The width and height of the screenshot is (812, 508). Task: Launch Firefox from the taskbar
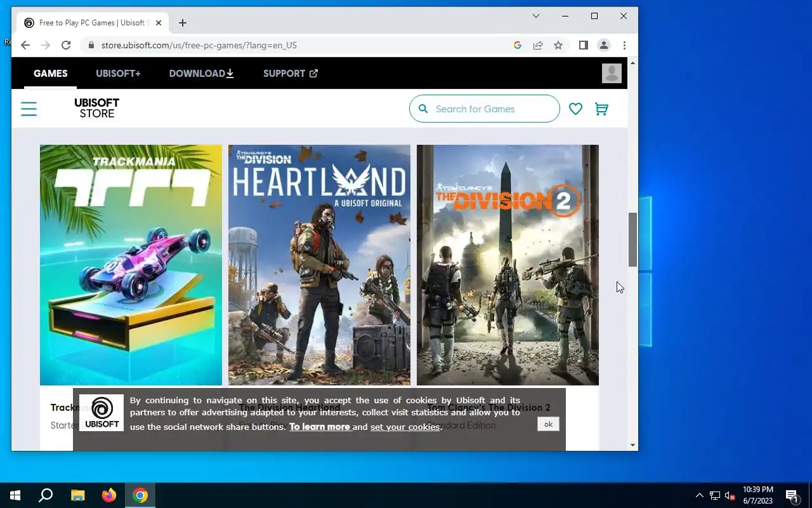click(x=109, y=495)
